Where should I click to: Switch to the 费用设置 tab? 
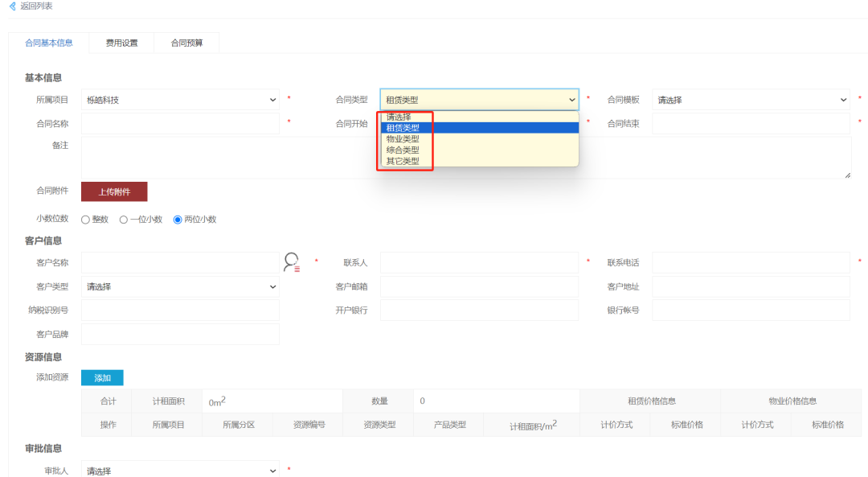click(x=122, y=43)
